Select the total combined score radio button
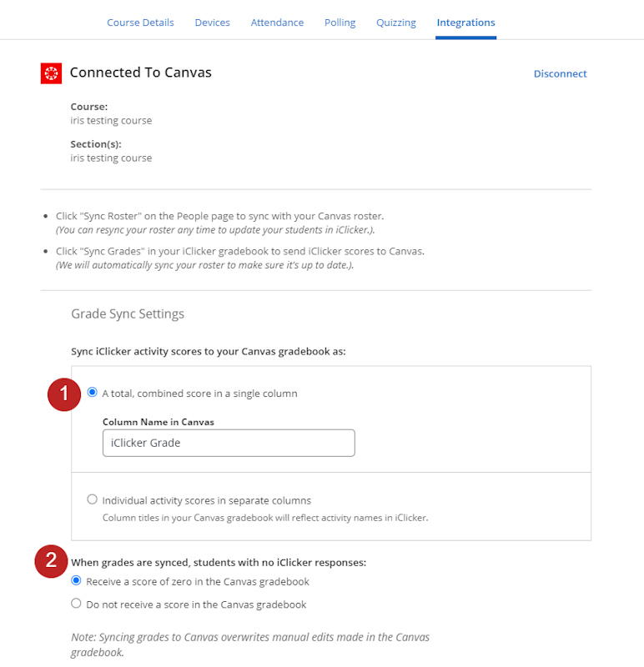The width and height of the screenshot is (644, 667). (x=93, y=393)
